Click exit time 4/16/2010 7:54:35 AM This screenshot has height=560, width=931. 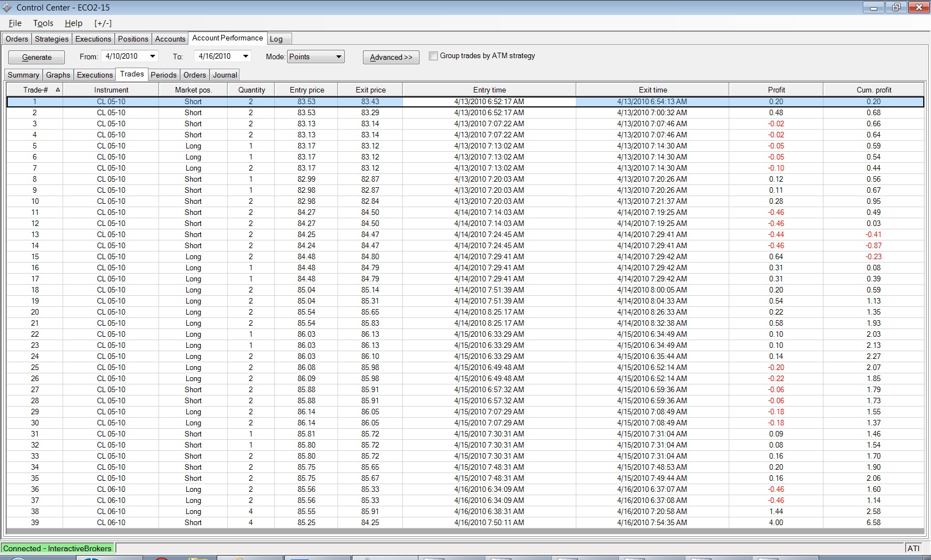[x=652, y=522]
